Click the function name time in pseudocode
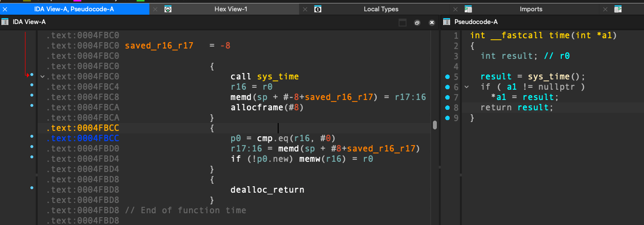The image size is (644, 225). click(559, 35)
